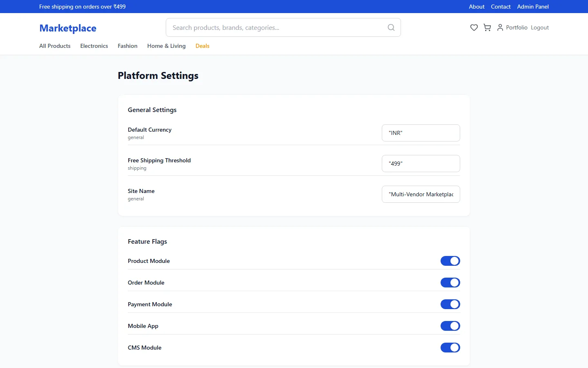Screen dimensions: 588x368
Task: Open the About page link
Action: coord(477,7)
